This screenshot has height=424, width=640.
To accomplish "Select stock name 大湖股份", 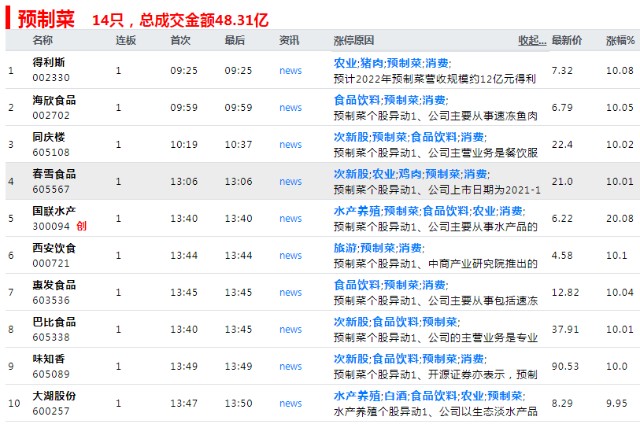I will (x=54, y=396).
